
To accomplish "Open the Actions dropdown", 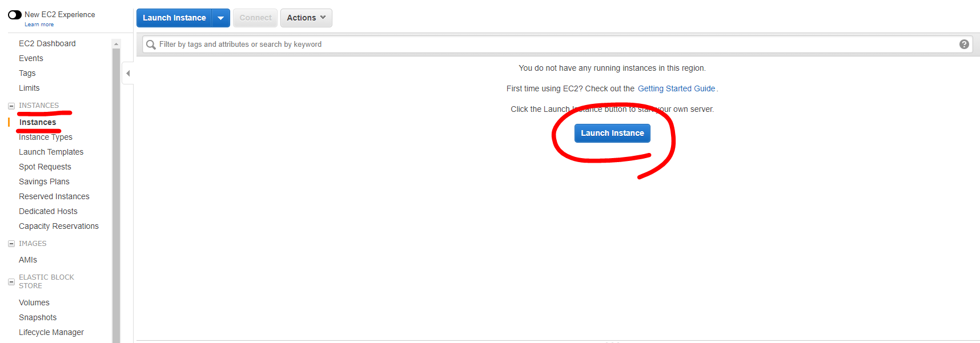I will tap(306, 18).
